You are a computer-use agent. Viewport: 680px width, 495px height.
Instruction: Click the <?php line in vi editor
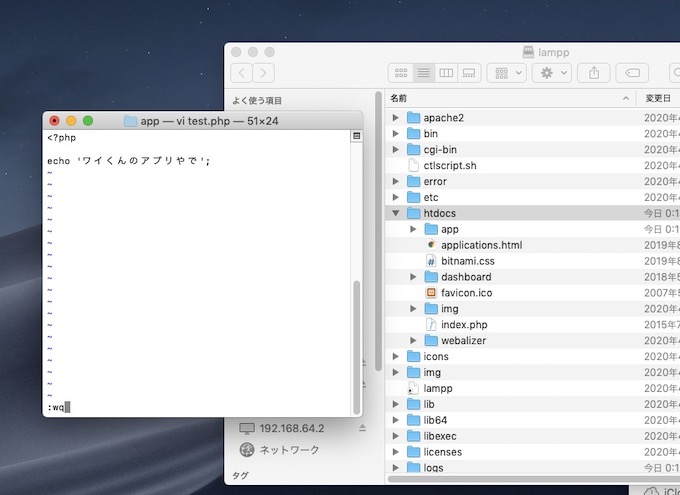[x=62, y=138]
